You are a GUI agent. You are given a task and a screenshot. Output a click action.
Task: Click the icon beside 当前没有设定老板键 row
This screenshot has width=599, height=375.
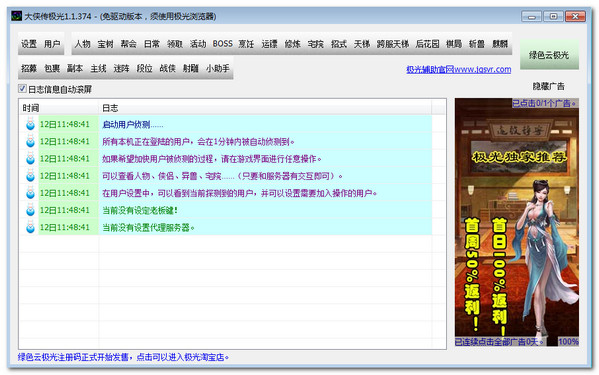point(30,210)
